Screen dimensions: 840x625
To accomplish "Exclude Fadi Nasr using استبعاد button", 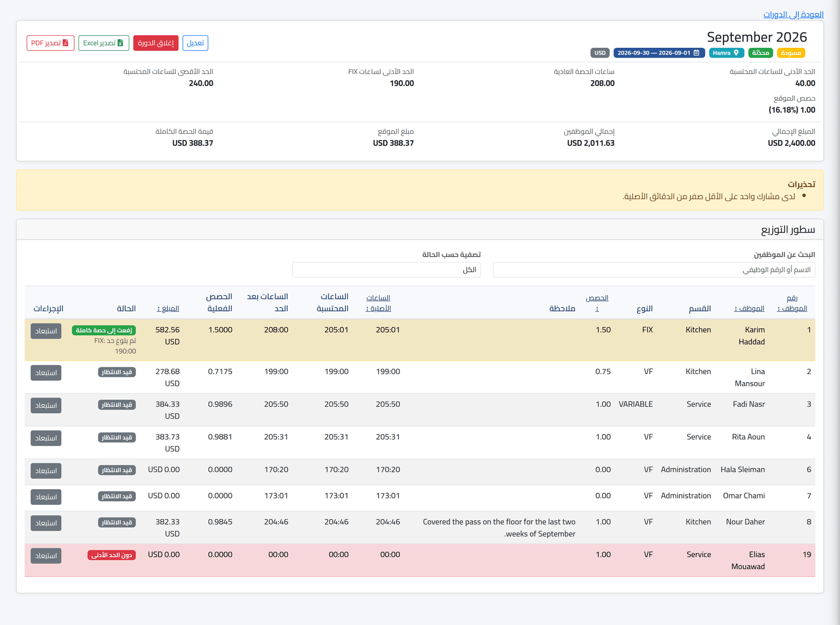I will pos(46,406).
